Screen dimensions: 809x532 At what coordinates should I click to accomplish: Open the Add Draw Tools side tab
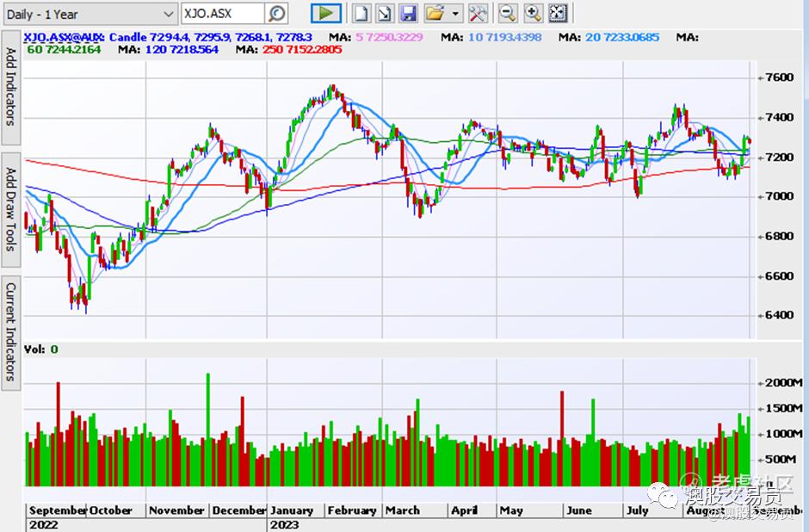click(11, 209)
